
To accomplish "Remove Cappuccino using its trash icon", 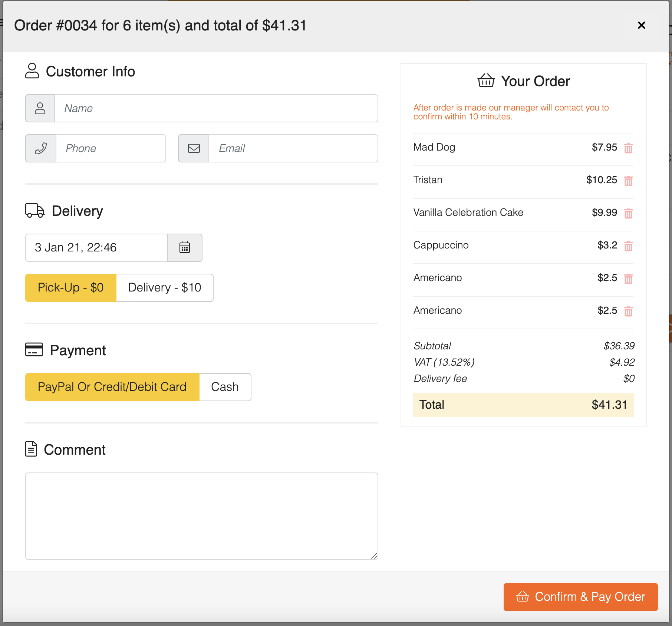I will [x=628, y=246].
